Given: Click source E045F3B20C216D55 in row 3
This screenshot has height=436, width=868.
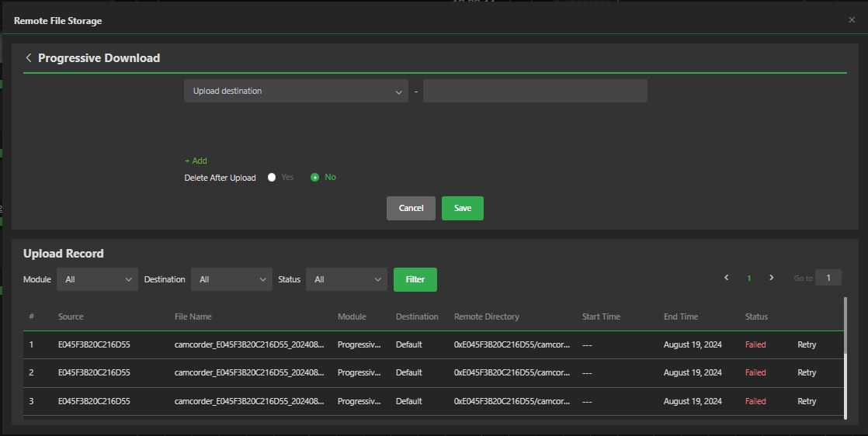Looking at the screenshot, I should 94,401.
